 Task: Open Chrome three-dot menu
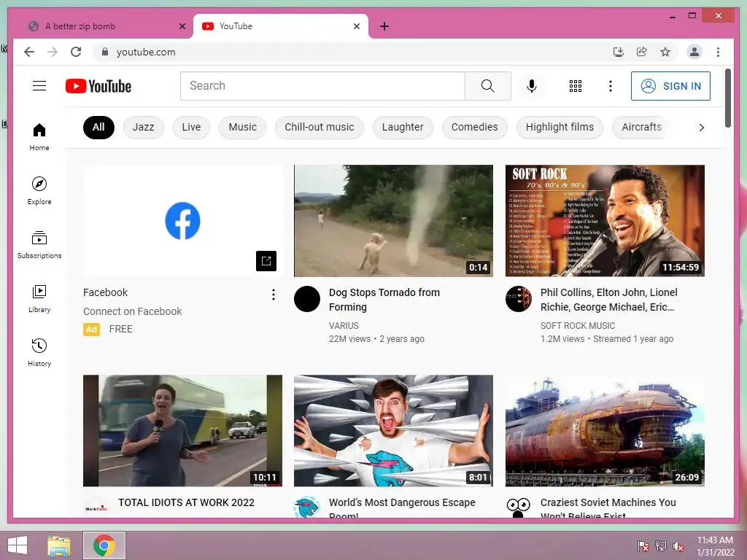point(718,52)
